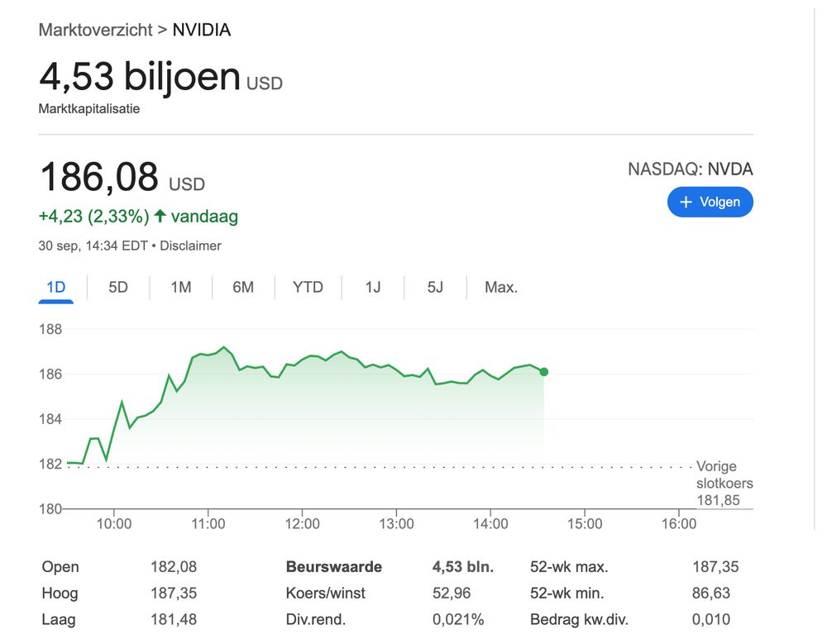The image size is (827, 644).
Task: Click the Koers/winst statistic label
Action: (x=325, y=593)
